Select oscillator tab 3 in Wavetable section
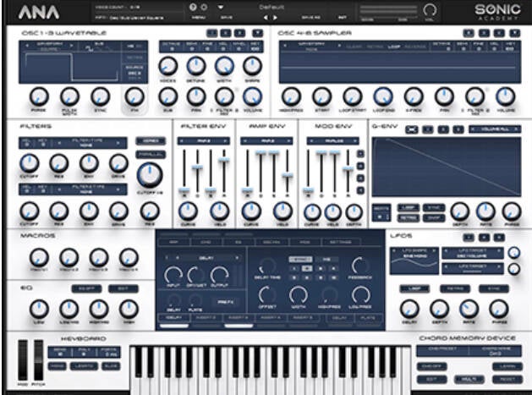The height and width of the screenshot is (395, 532). pos(239,33)
